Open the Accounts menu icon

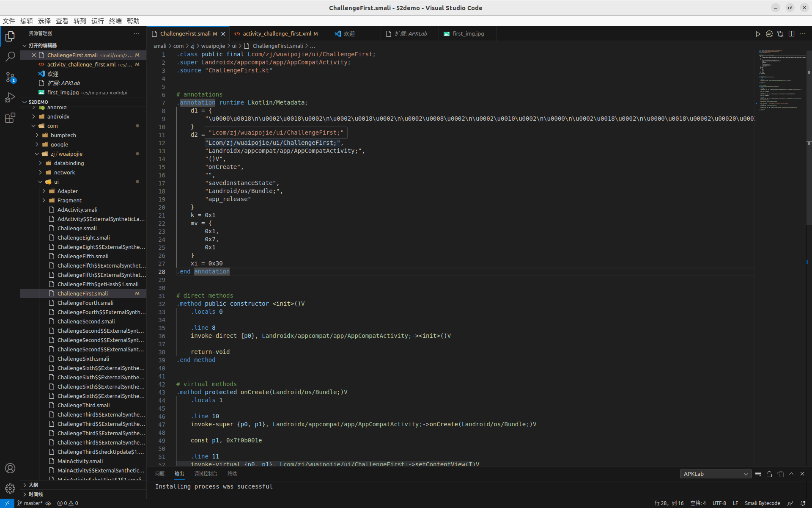tap(10, 468)
